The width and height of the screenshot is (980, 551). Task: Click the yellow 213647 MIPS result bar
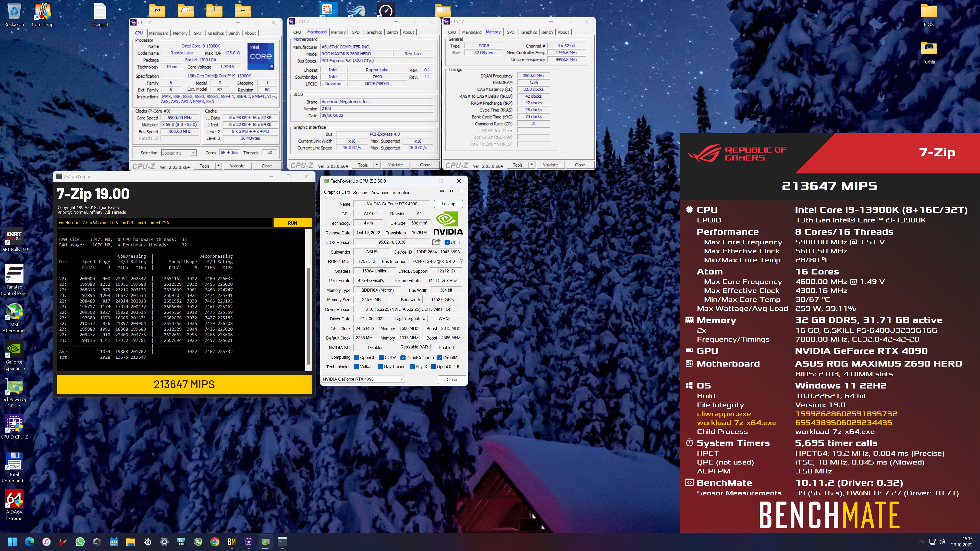184,384
